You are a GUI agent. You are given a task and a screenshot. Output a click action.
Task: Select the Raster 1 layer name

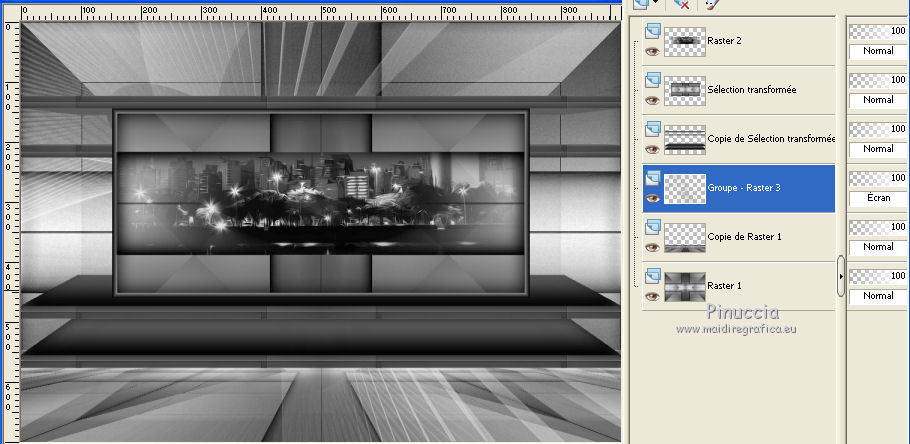pyautogui.click(x=724, y=286)
